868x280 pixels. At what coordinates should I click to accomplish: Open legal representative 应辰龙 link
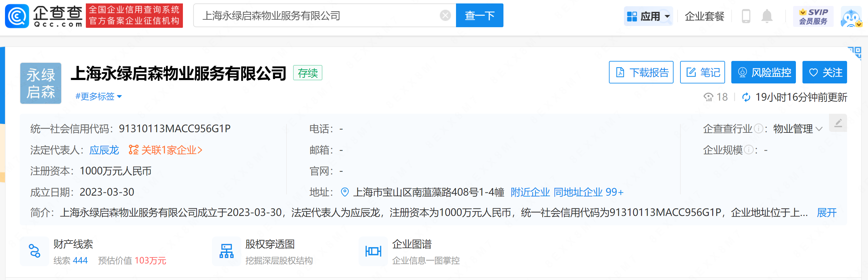104,150
